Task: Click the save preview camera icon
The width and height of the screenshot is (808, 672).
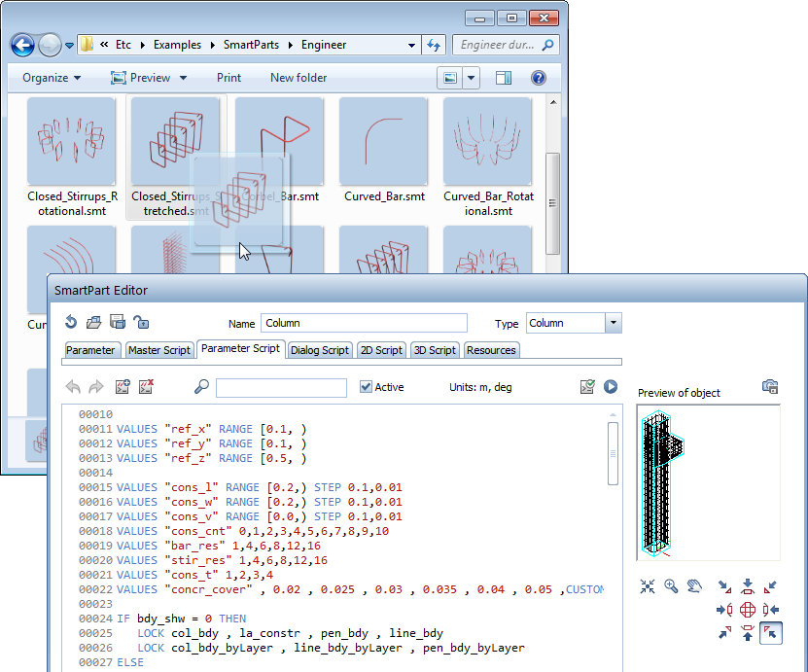Action: point(770,386)
